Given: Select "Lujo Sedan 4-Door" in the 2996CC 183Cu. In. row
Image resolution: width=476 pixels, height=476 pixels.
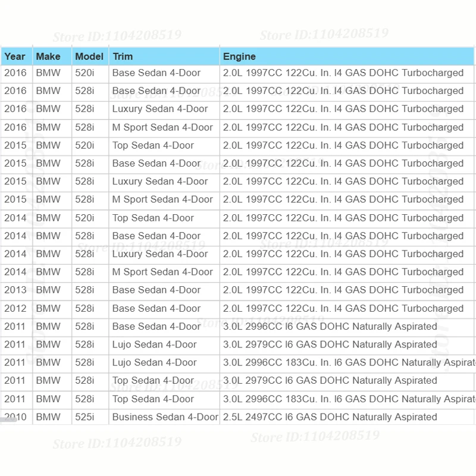Looking at the screenshot, I should click(154, 362).
